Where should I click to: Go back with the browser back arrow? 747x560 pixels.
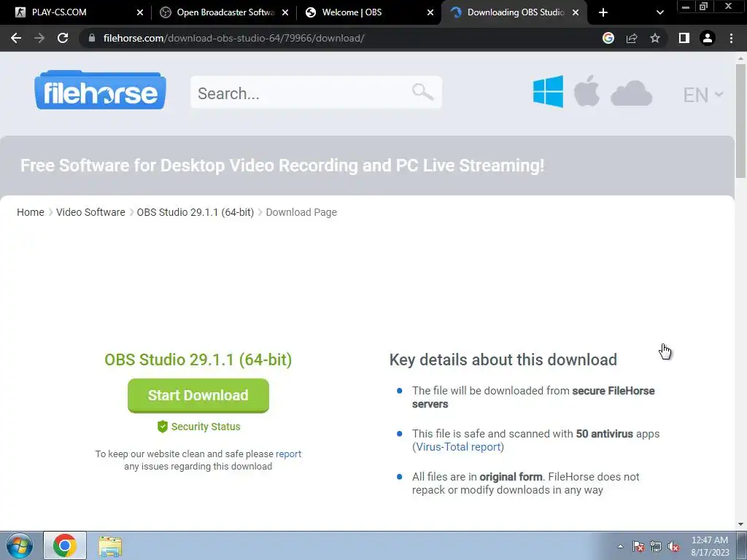click(x=16, y=38)
